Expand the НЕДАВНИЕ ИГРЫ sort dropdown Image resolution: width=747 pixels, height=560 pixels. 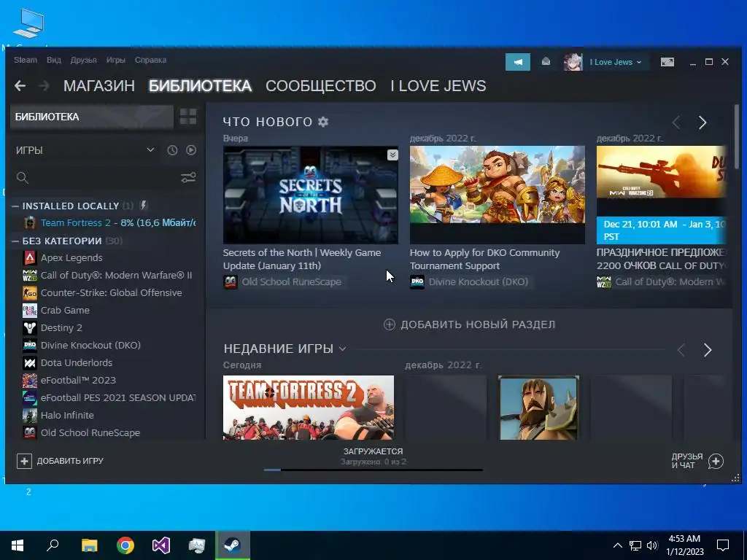pyautogui.click(x=343, y=349)
